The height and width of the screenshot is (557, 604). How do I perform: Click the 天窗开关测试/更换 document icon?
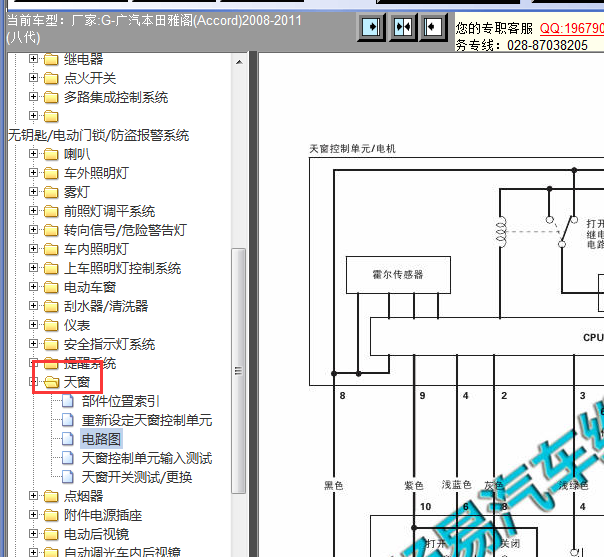pyautogui.click(x=68, y=477)
